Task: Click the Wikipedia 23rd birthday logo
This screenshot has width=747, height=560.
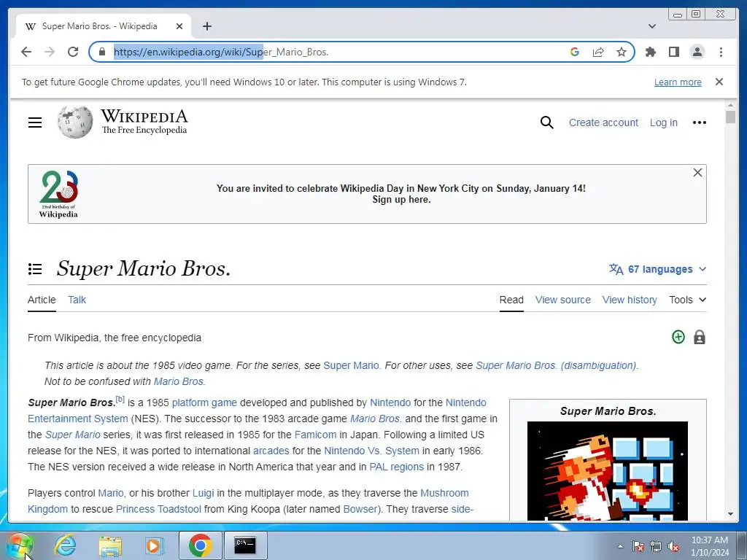Action: 58,194
